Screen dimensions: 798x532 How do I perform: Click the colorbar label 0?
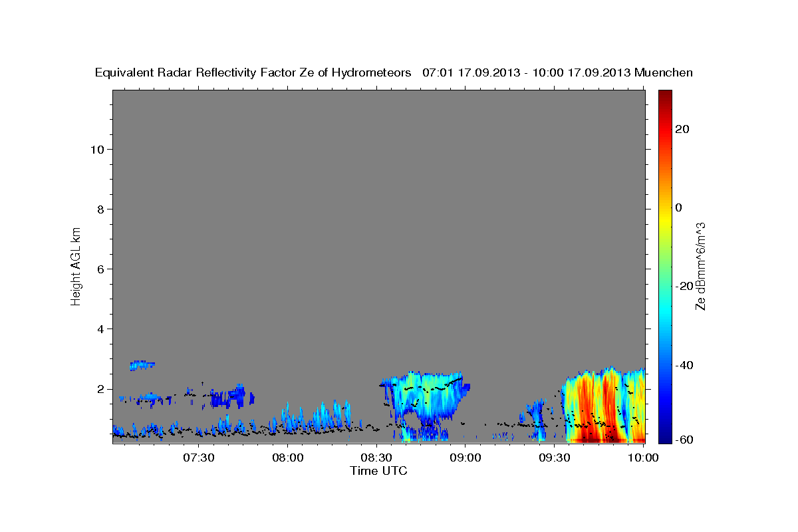[x=678, y=207]
